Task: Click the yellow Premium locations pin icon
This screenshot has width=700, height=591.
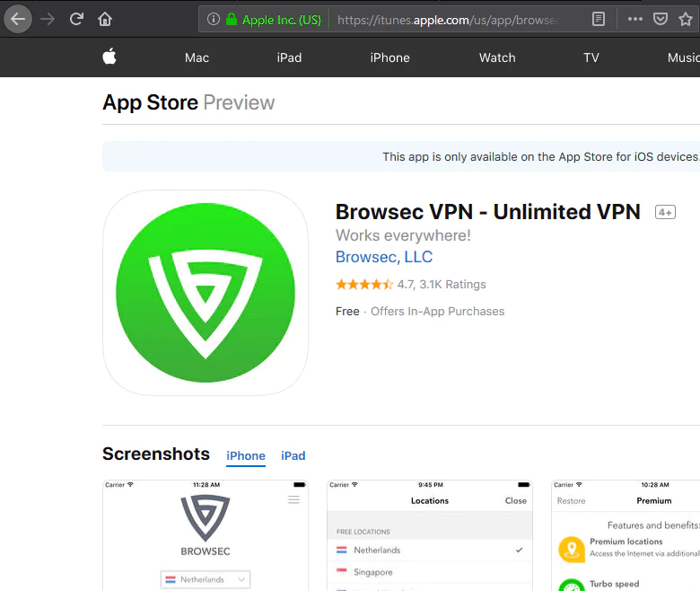Action: (x=572, y=549)
